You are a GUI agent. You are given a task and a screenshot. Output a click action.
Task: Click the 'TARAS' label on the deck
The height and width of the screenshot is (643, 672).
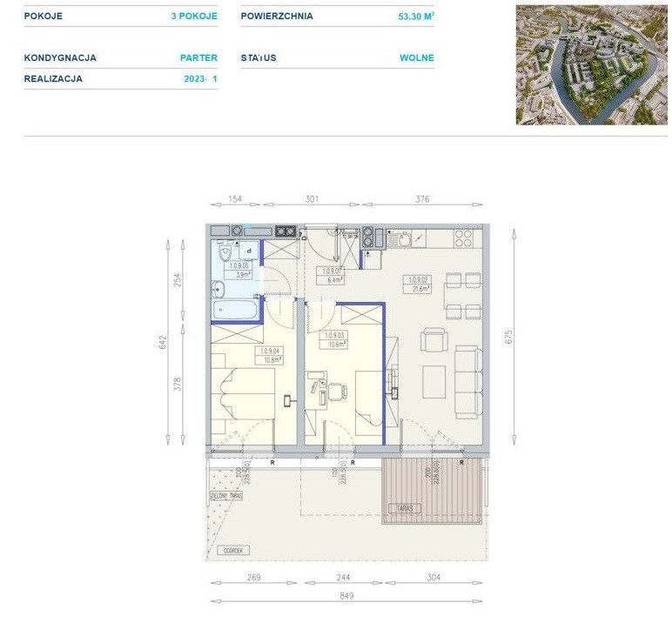point(405,509)
